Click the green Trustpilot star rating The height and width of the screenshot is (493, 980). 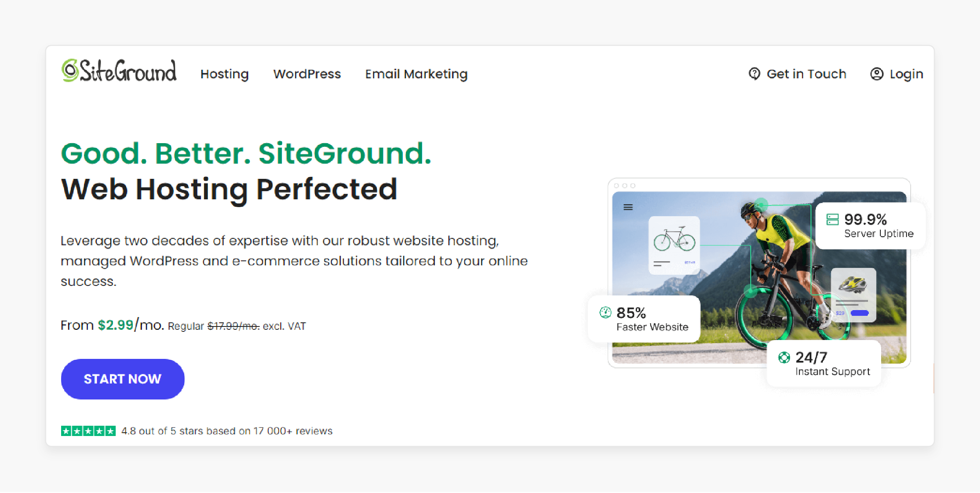88,431
